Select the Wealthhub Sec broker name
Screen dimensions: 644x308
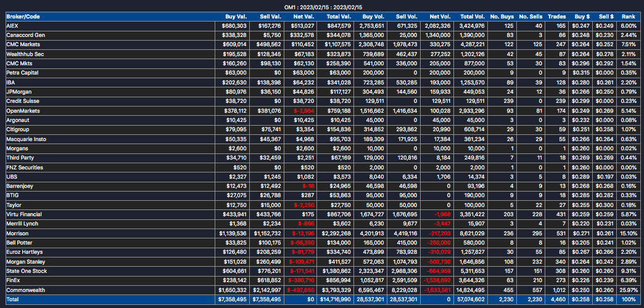coord(24,54)
